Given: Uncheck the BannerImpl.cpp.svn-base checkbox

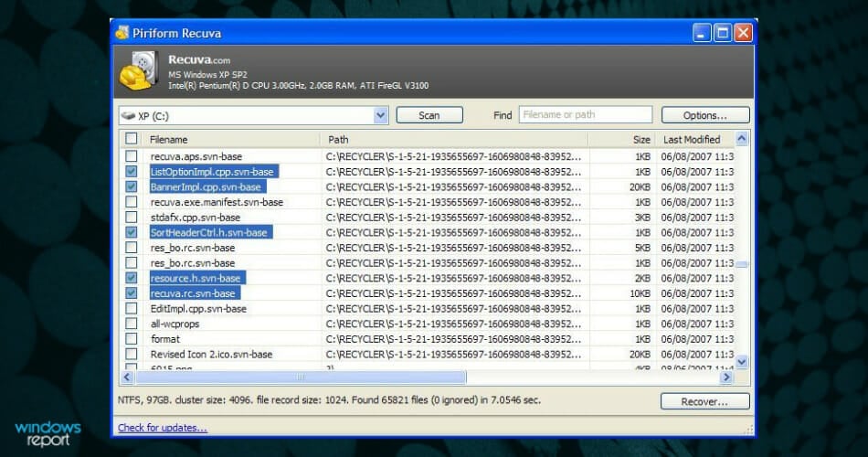Looking at the screenshot, I should pyautogui.click(x=132, y=186).
